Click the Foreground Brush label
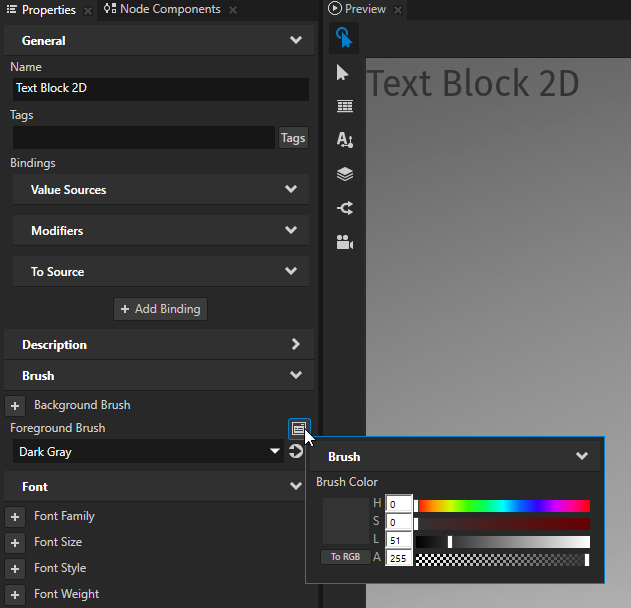The image size is (631, 608). click(x=58, y=428)
